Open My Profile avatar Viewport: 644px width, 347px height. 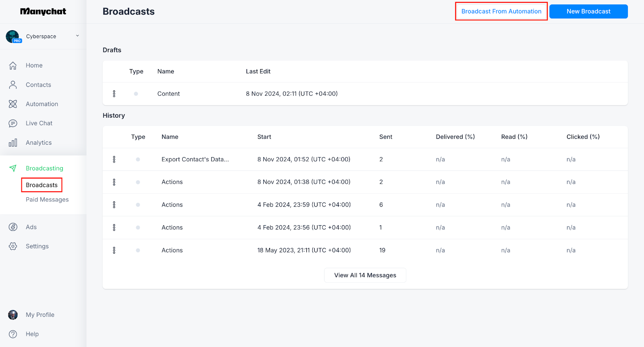pyautogui.click(x=13, y=315)
